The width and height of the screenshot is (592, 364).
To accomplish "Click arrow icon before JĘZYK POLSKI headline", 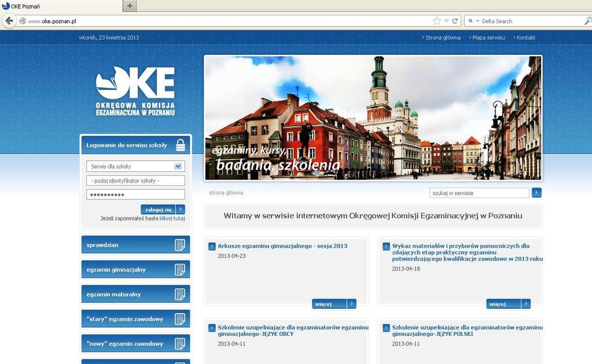I will [x=386, y=328].
